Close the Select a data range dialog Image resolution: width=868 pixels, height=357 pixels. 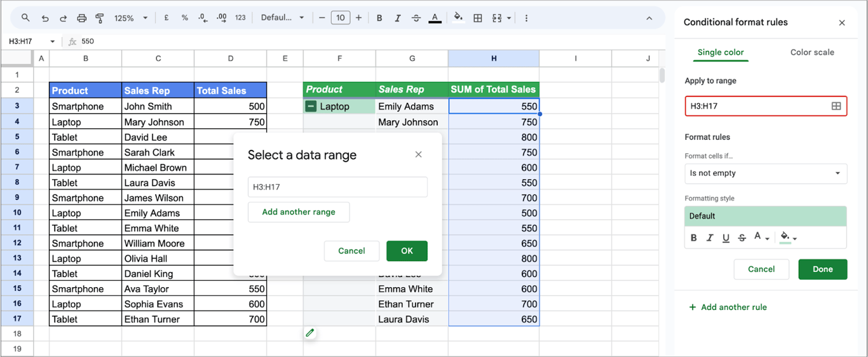[418, 154]
